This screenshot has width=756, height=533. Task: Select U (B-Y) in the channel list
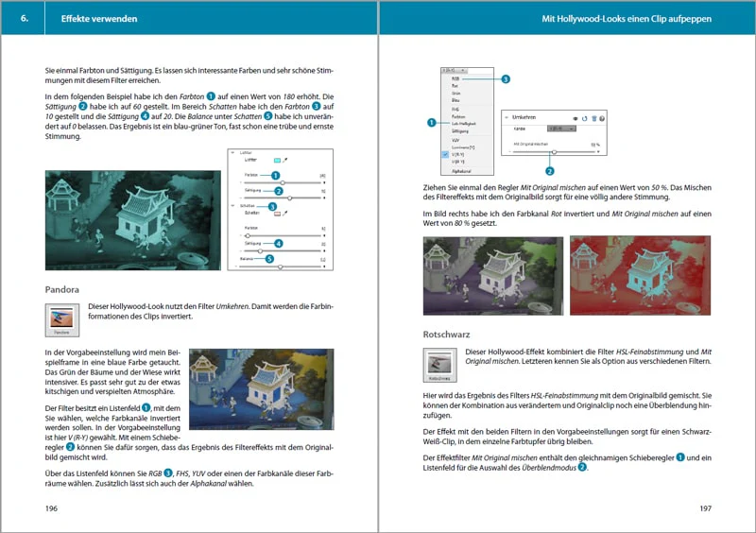pyautogui.click(x=457, y=162)
